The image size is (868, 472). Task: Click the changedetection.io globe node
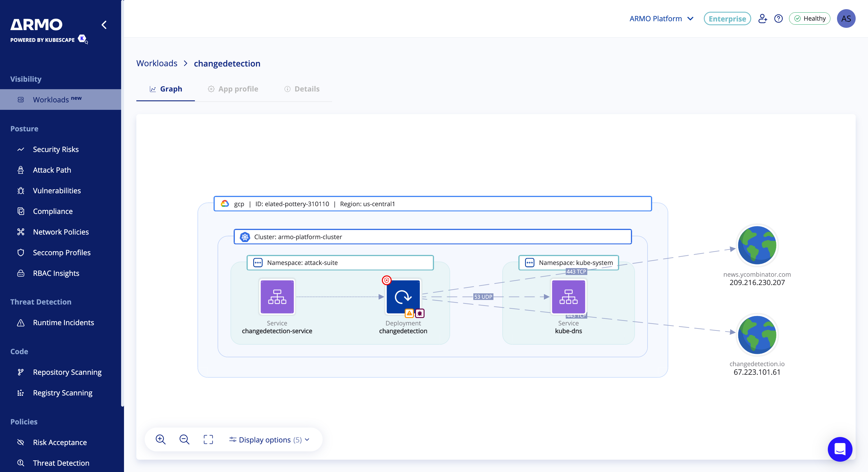757,335
